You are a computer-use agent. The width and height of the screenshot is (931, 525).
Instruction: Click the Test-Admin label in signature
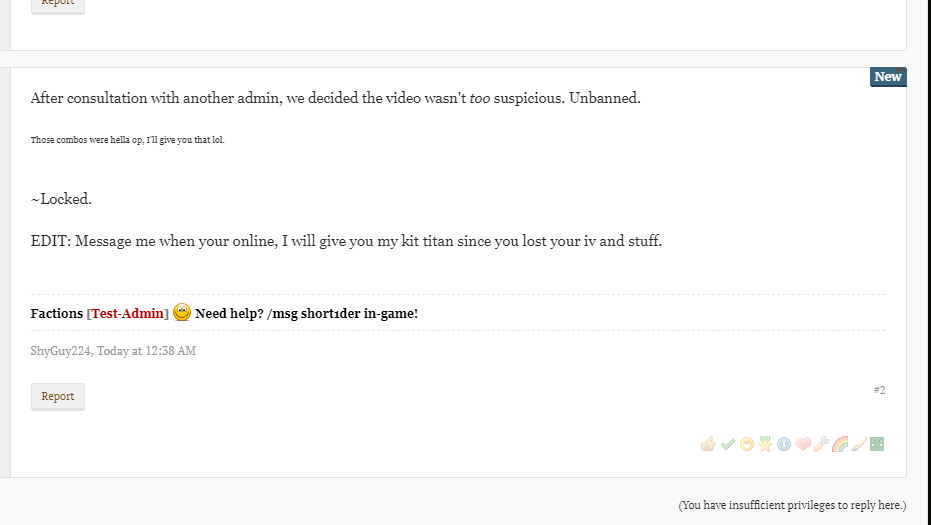pos(128,314)
